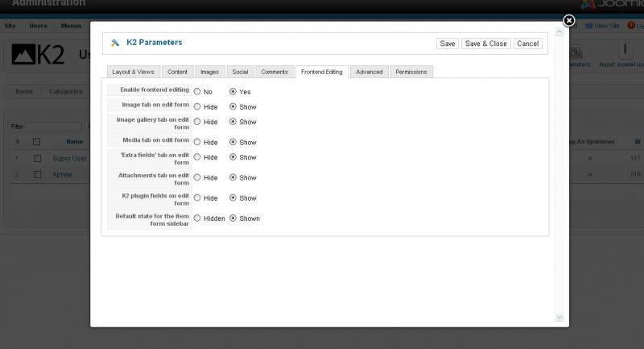The image size is (644, 349).
Task: Click the K2 Parameters wrench icon
Action: click(x=115, y=43)
